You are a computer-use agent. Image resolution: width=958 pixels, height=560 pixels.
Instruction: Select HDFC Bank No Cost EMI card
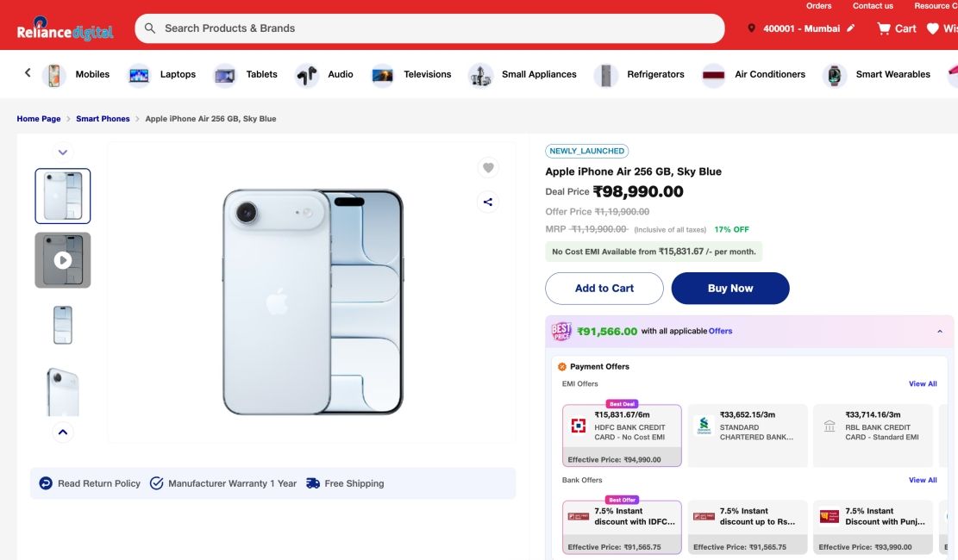tap(622, 435)
